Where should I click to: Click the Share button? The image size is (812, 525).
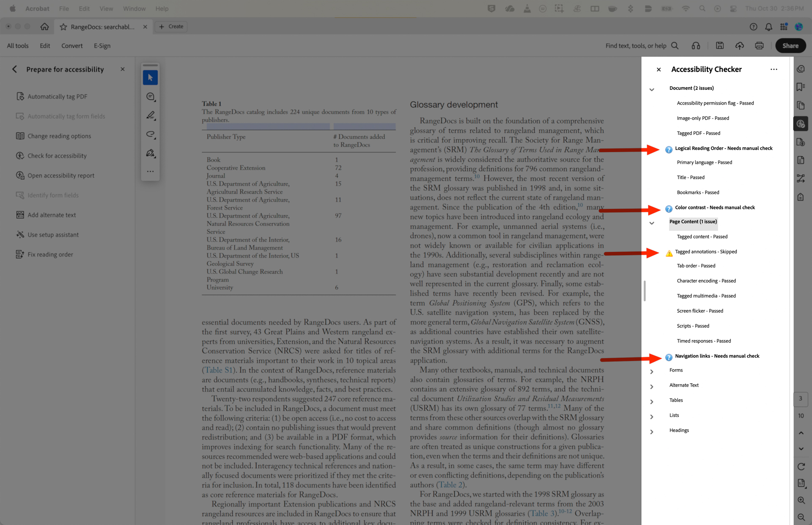point(790,45)
